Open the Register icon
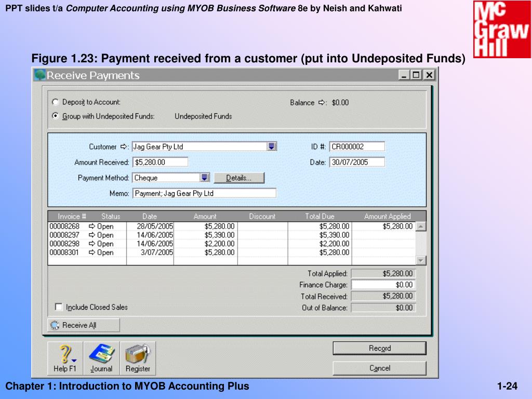The image size is (532, 399). [x=138, y=358]
